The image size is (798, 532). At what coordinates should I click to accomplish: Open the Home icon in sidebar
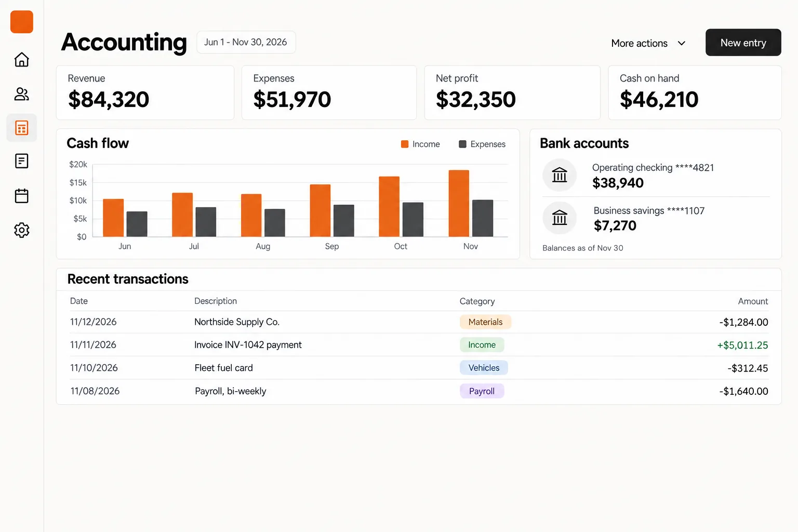[x=22, y=60]
